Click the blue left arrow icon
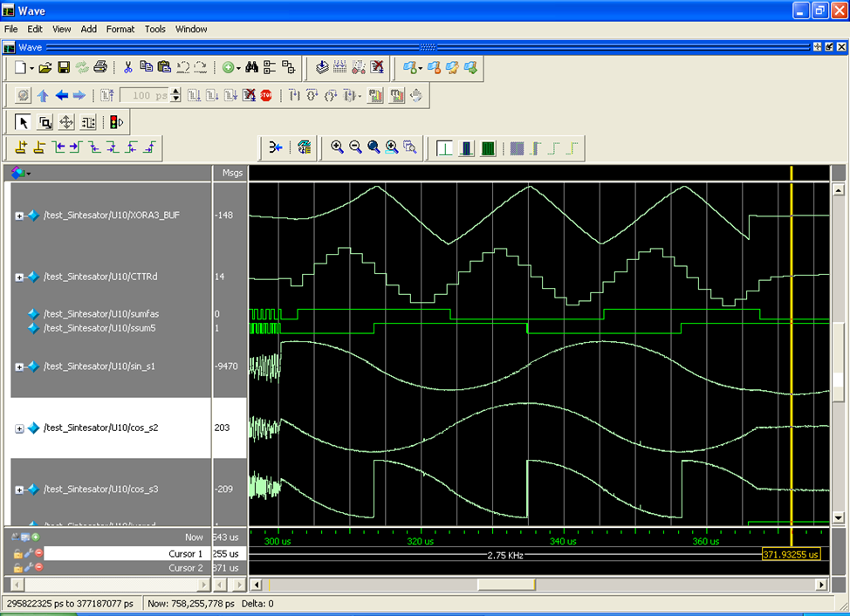Screen dimensions: 850x616 pos(61,96)
